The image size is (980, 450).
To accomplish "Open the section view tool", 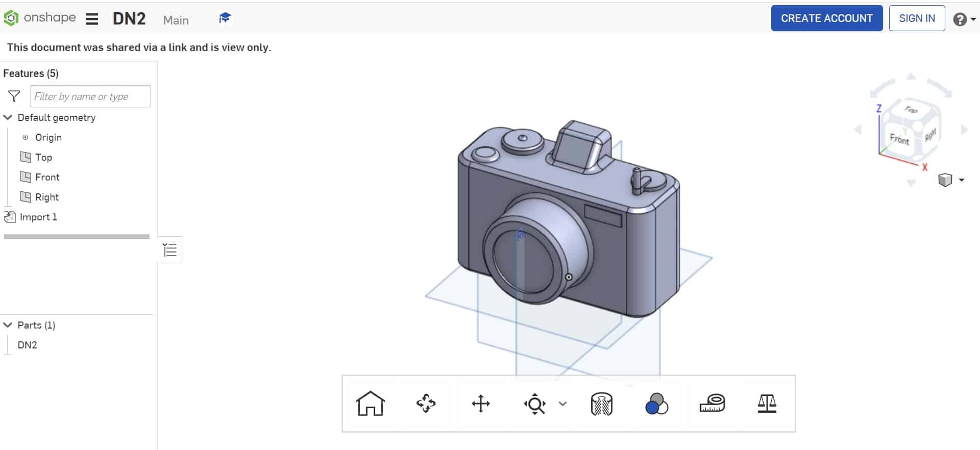I will click(601, 404).
